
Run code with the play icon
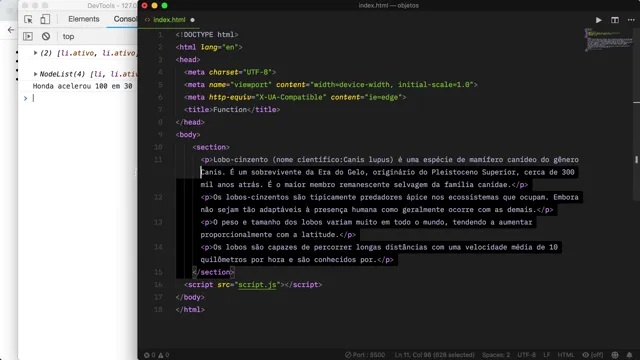(x=598, y=20)
